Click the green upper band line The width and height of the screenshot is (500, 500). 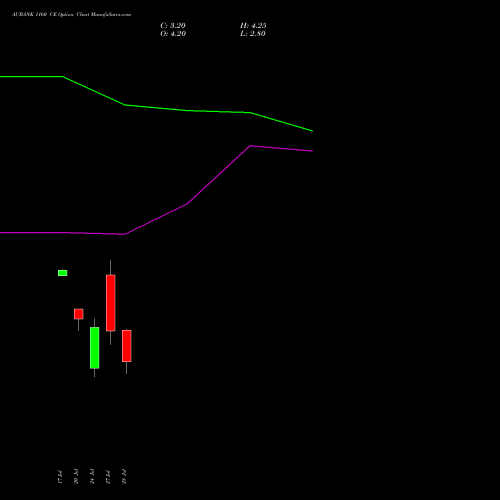(156, 108)
